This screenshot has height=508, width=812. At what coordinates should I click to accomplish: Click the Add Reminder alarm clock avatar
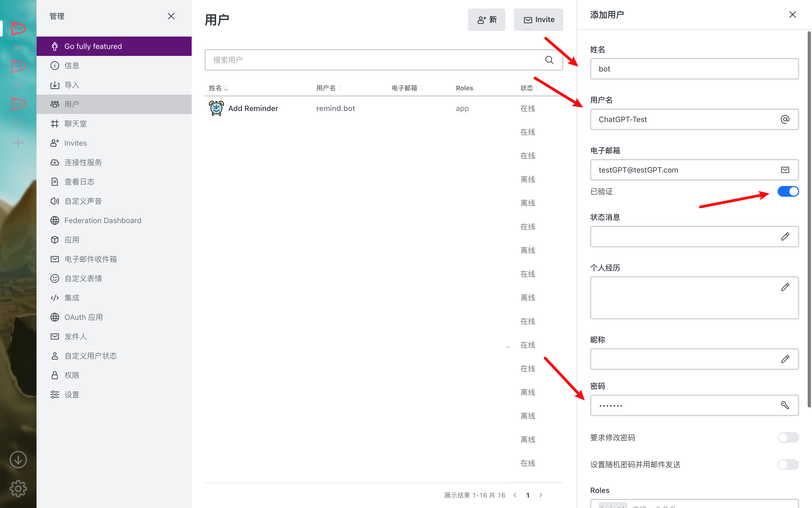click(216, 108)
